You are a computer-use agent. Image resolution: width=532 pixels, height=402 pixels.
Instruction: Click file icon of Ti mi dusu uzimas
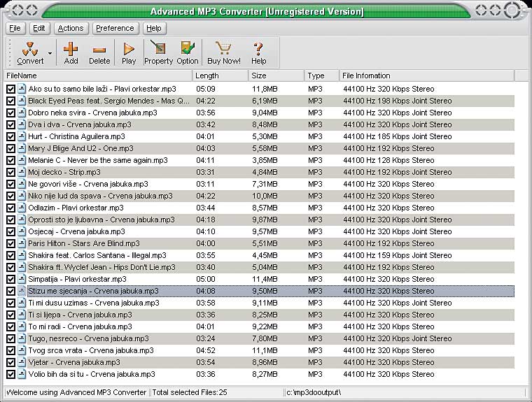22,303
